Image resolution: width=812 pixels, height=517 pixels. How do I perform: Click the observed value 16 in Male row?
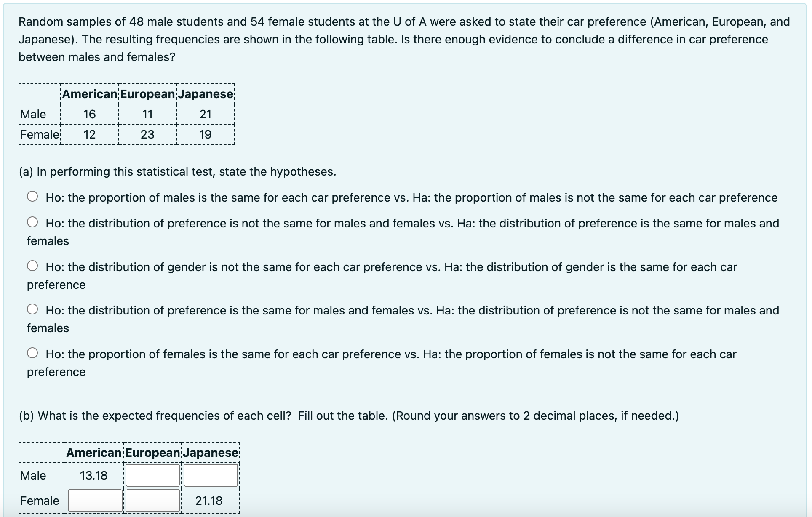pos(90,114)
